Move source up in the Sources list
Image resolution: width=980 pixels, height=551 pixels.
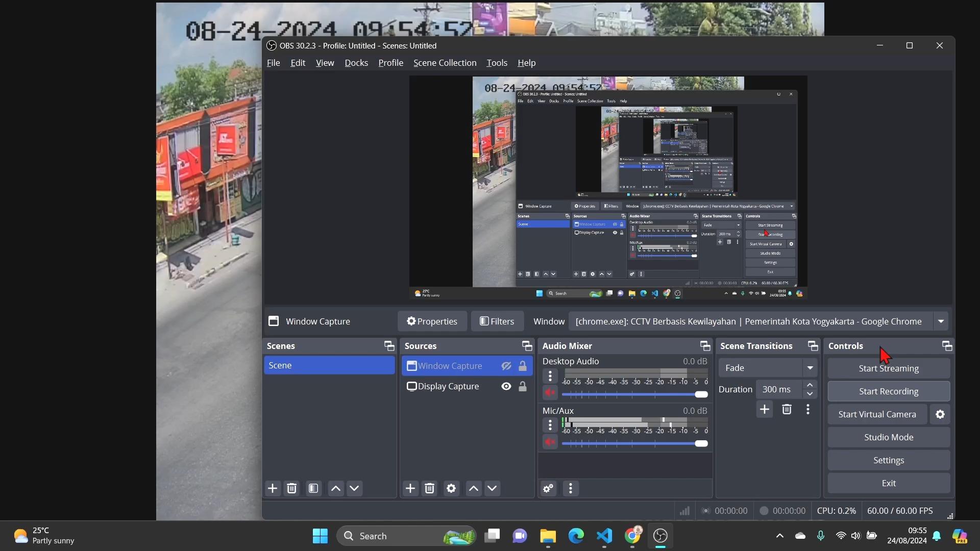(474, 489)
